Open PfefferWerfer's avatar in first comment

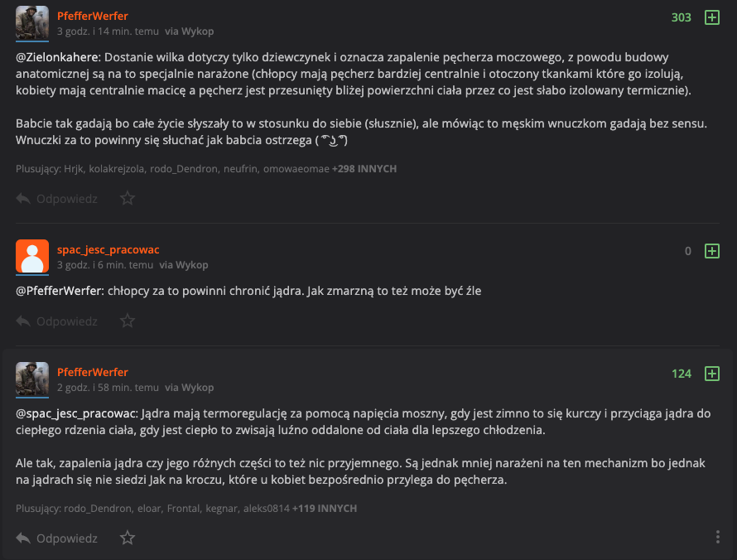coord(32,23)
